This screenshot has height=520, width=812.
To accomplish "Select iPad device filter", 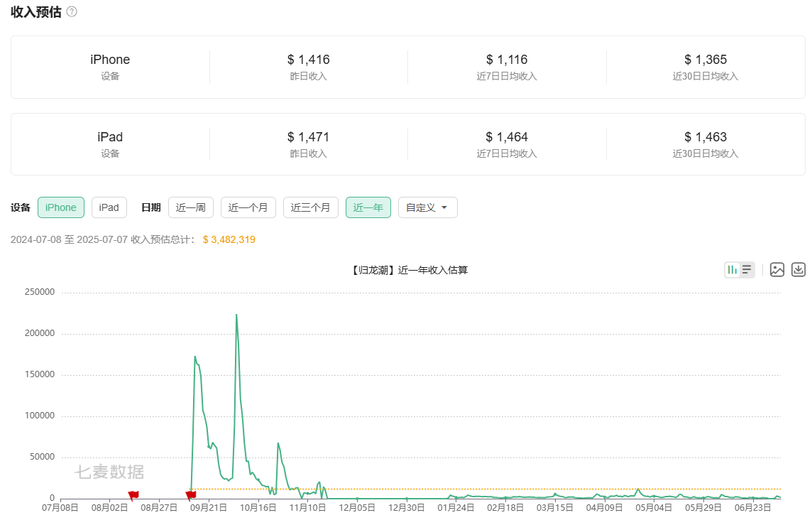I will [109, 207].
